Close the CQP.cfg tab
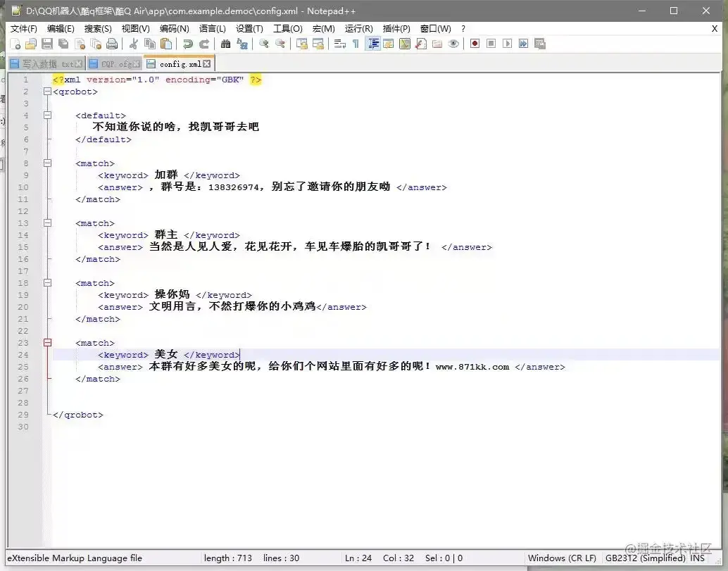This screenshot has width=728, height=571. [x=136, y=64]
